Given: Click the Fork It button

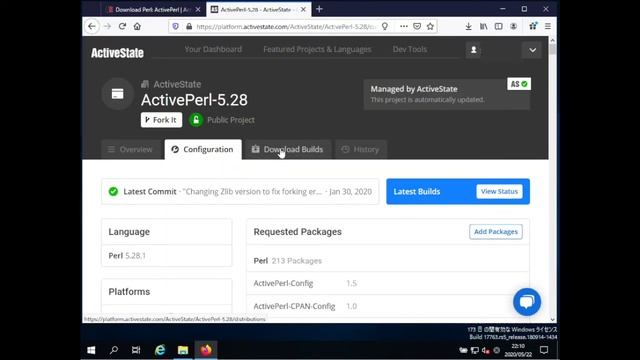Looking at the screenshot, I should coord(162,120).
